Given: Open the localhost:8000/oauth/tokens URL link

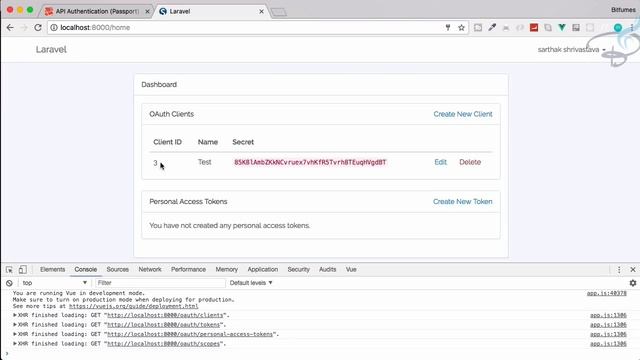Looking at the screenshot, I should [163, 324].
